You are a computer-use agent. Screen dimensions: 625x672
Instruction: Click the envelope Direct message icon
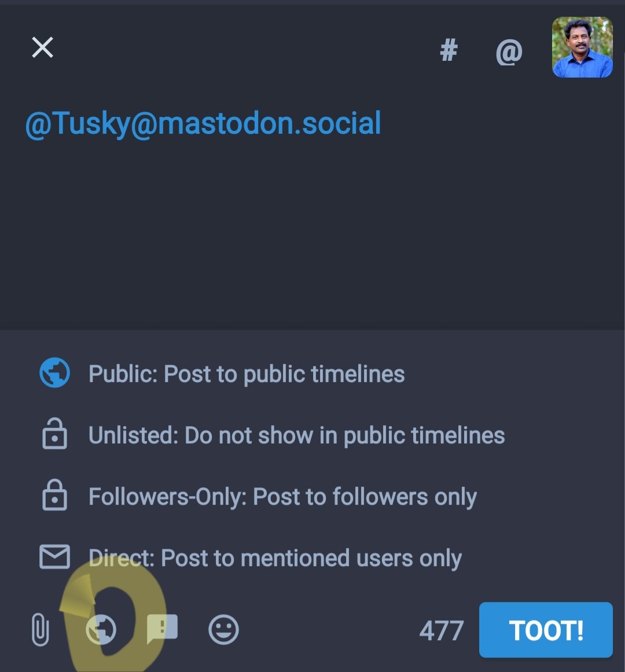click(x=54, y=556)
